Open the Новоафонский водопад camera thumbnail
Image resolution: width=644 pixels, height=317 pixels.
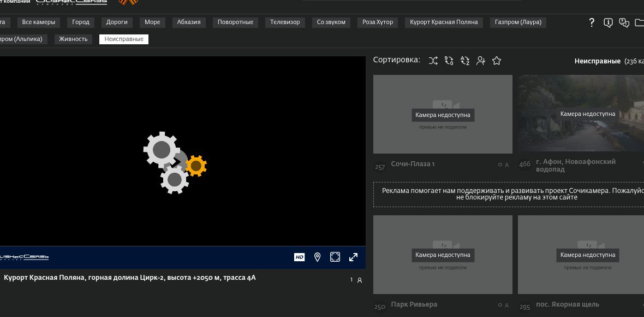point(581,114)
